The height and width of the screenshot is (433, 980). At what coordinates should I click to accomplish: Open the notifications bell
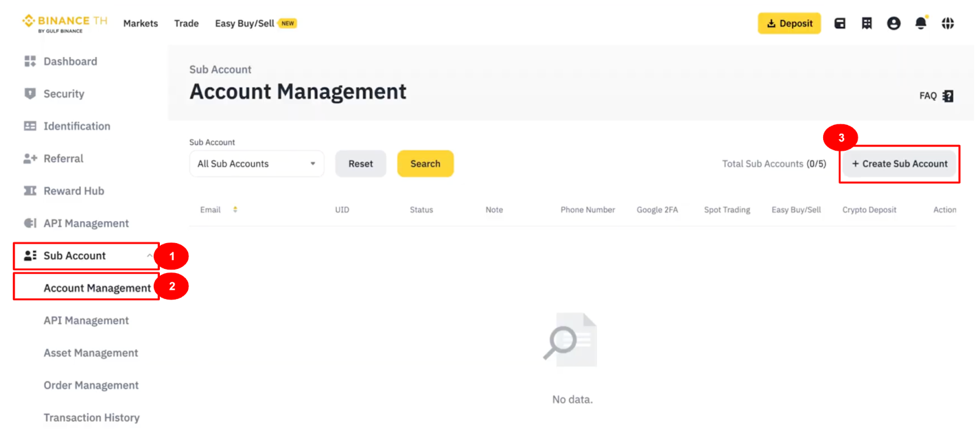pyautogui.click(x=921, y=23)
